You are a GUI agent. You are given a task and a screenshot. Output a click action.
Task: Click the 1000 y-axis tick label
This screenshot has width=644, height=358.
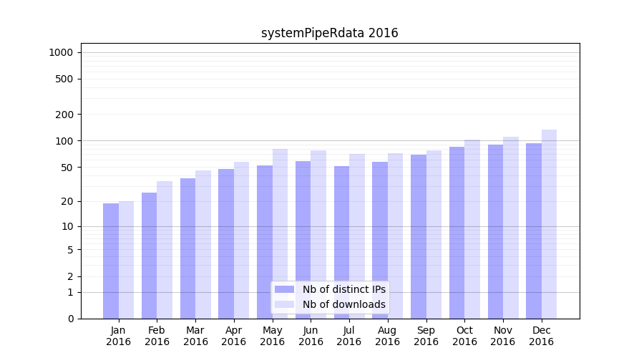point(61,52)
